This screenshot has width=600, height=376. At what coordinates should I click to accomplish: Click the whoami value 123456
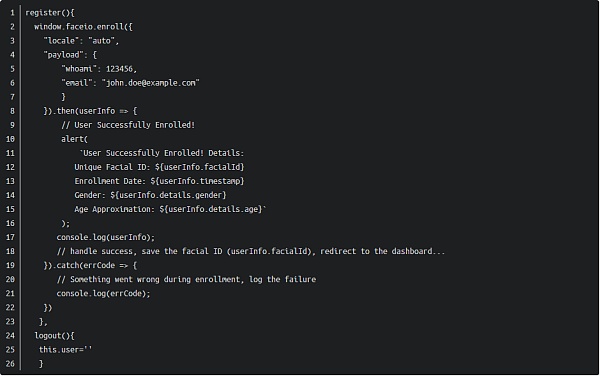pyautogui.click(x=119, y=69)
